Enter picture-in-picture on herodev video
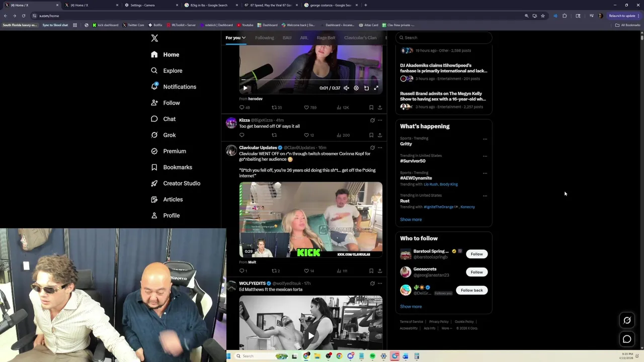This screenshot has width=644, height=362. coord(366,88)
